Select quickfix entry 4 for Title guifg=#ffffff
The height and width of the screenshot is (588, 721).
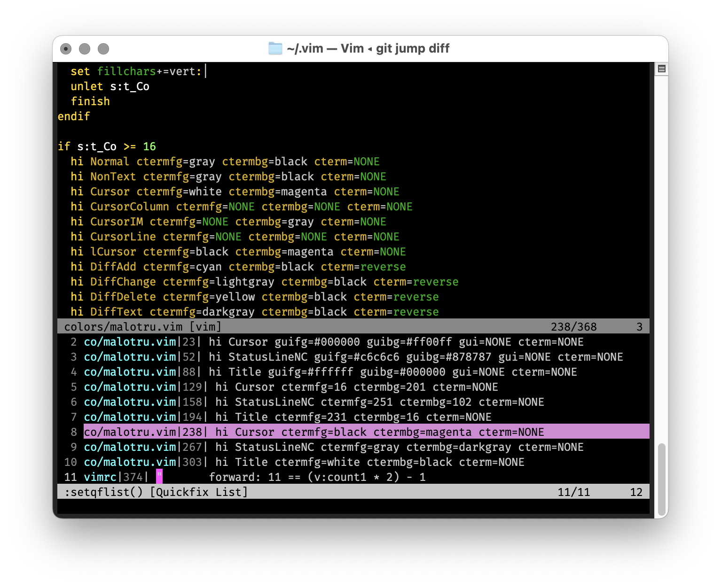pyautogui.click(x=353, y=372)
